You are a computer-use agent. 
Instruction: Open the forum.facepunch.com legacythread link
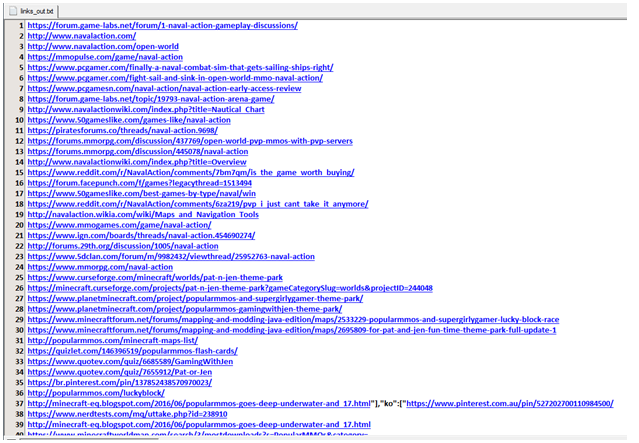click(140, 183)
